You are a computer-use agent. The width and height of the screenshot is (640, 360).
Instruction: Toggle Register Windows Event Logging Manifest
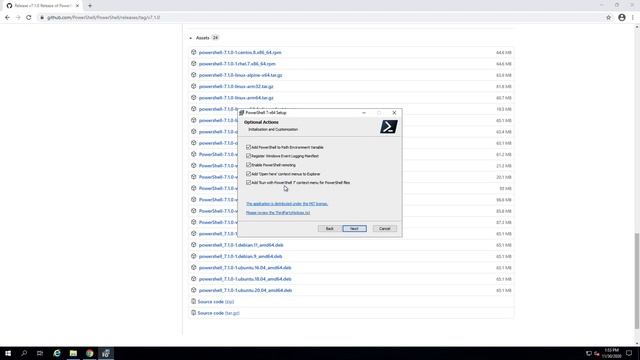point(248,156)
